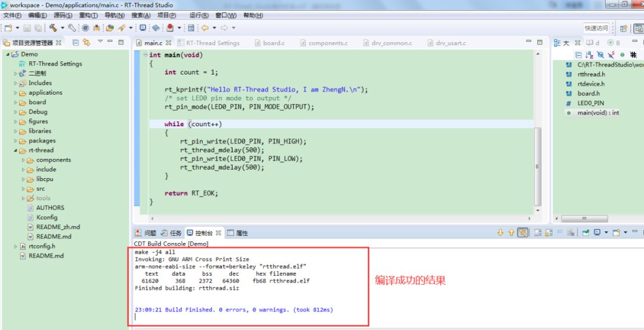Collapse the Demo project node
The image size is (644, 330).
(8, 54)
